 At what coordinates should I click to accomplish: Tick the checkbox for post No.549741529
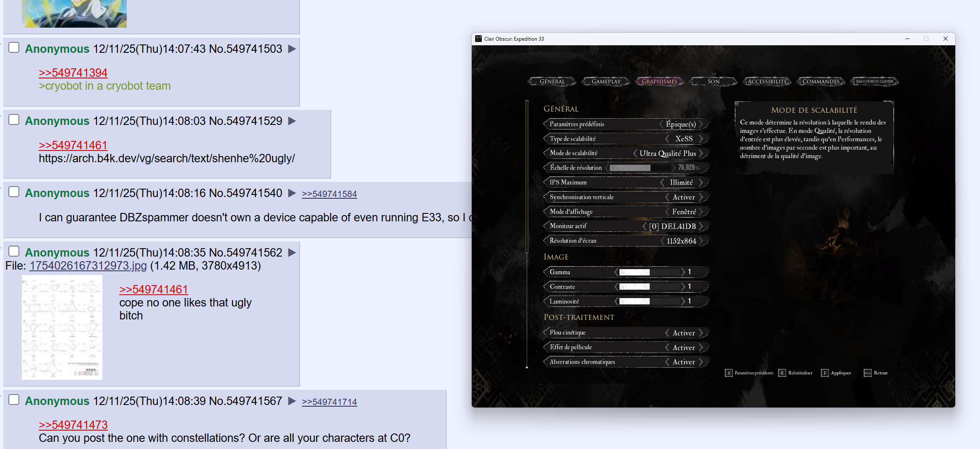coord(14,120)
